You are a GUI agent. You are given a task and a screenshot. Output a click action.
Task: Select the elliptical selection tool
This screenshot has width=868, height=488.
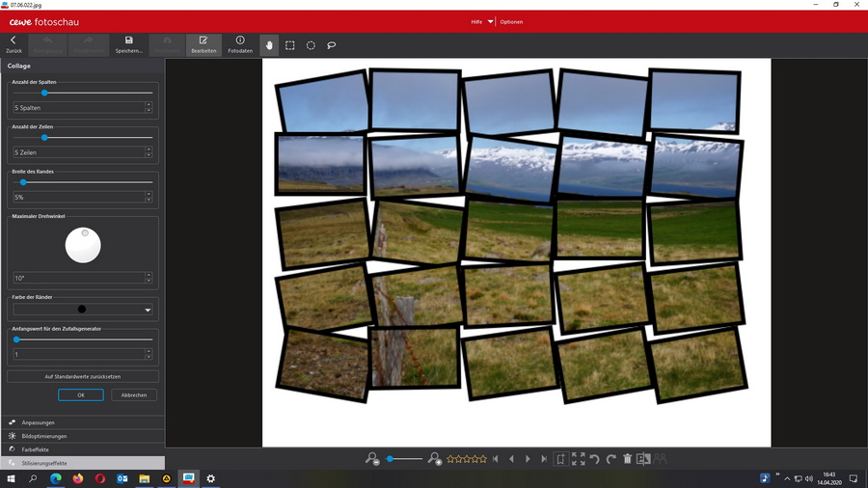[311, 45]
